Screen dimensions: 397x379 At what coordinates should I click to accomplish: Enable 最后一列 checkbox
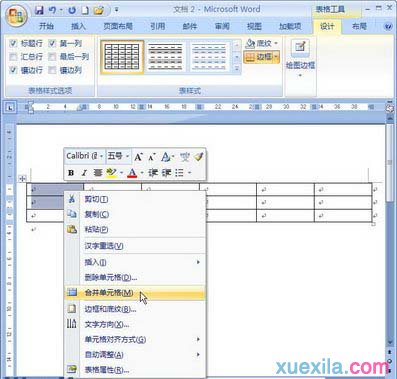pos(52,57)
